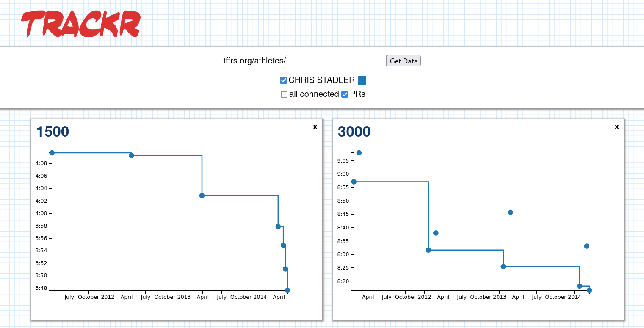Select the 1500 data point near April 2013
Viewport: 644px width, 328px height.
[131, 156]
